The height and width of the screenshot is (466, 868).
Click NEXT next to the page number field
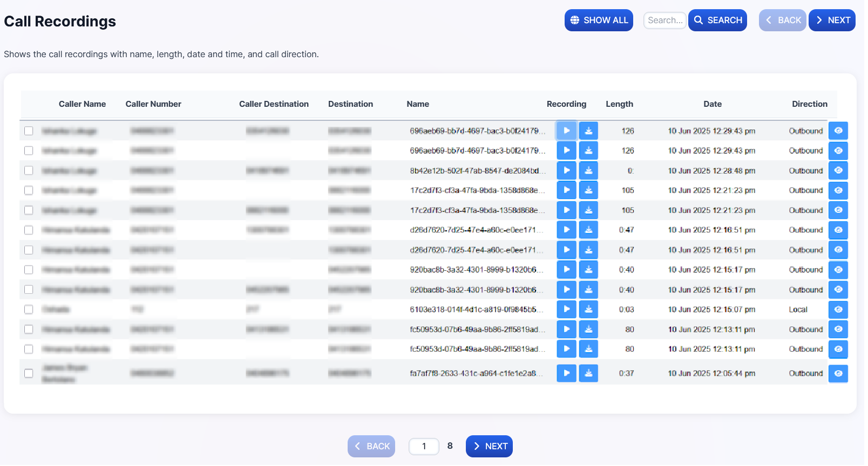coord(489,446)
